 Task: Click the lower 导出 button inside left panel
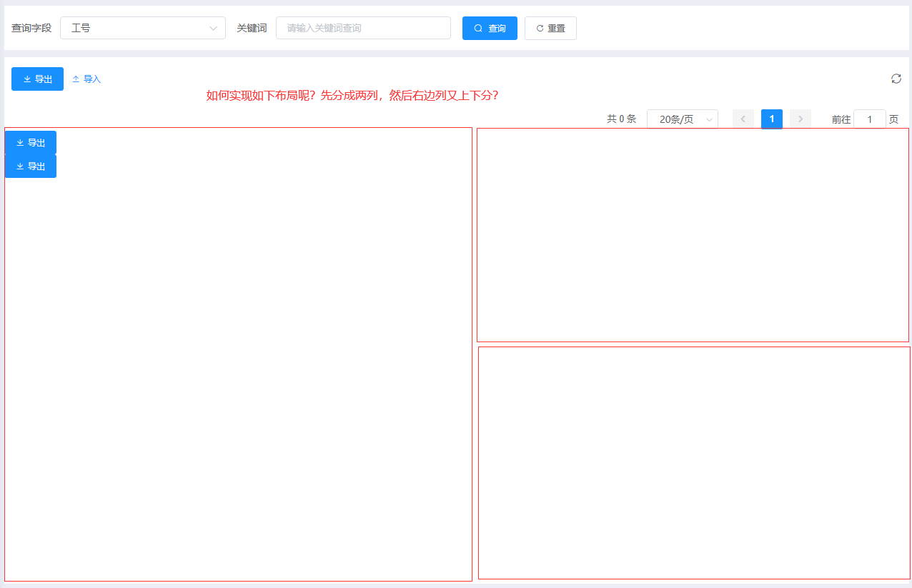point(31,166)
